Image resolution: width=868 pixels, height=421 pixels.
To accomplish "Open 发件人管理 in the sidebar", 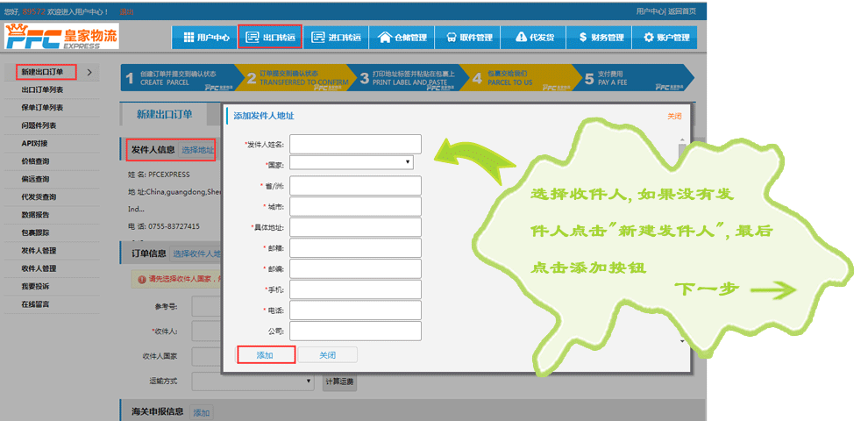I will pyautogui.click(x=39, y=250).
